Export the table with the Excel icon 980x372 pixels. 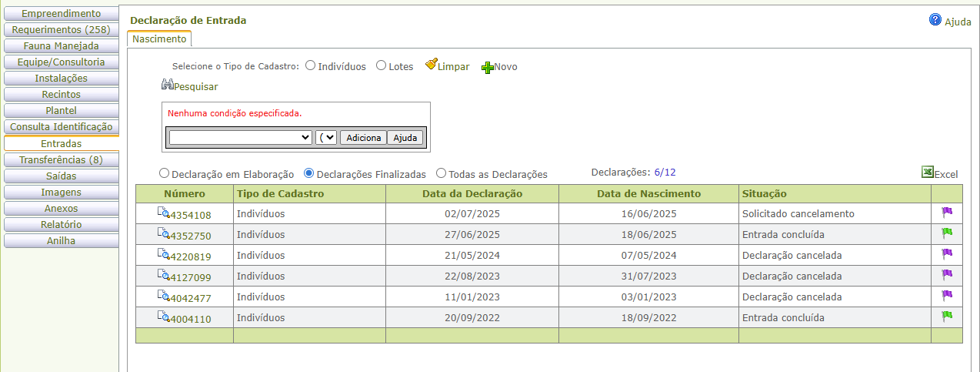(x=928, y=173)
